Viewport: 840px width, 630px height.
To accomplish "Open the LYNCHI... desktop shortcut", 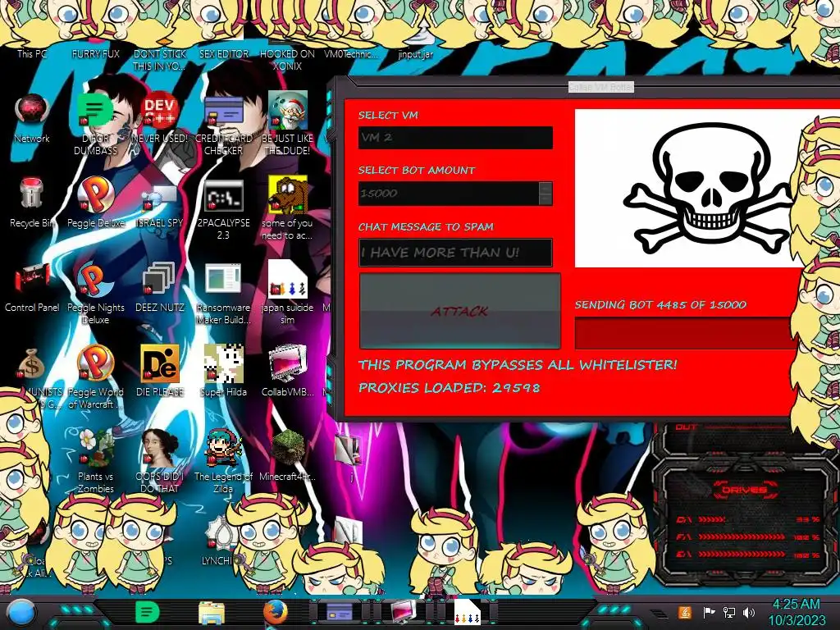I will coord(220,538).
